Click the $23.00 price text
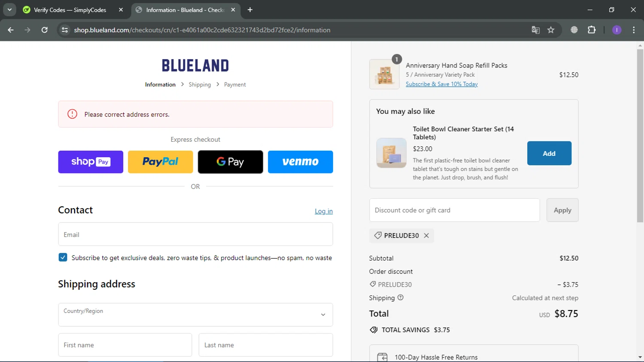Screen dimensions: 644x362 click(x=422, y=149)
